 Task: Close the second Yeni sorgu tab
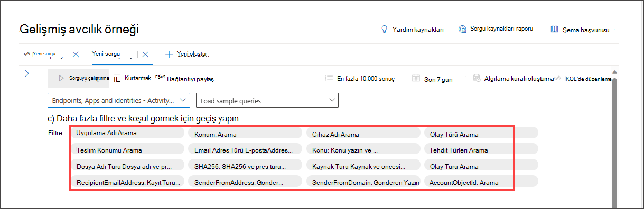coord(145,54)
